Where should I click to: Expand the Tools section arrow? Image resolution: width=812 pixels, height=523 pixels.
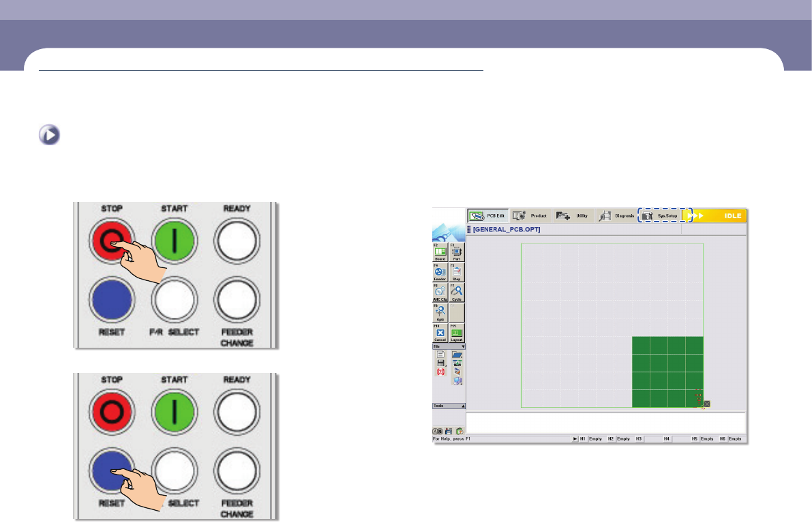click(463, 406)
